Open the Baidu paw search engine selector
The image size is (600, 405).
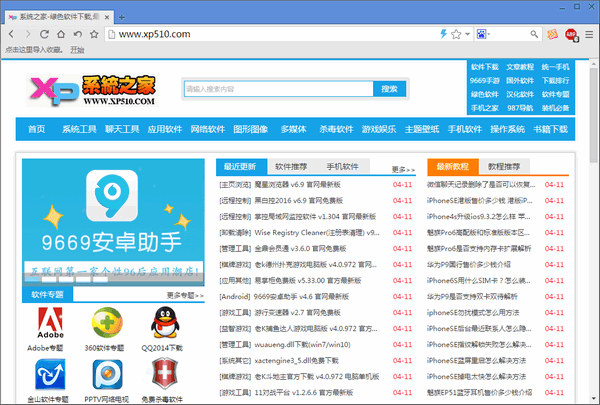(481, 34)
